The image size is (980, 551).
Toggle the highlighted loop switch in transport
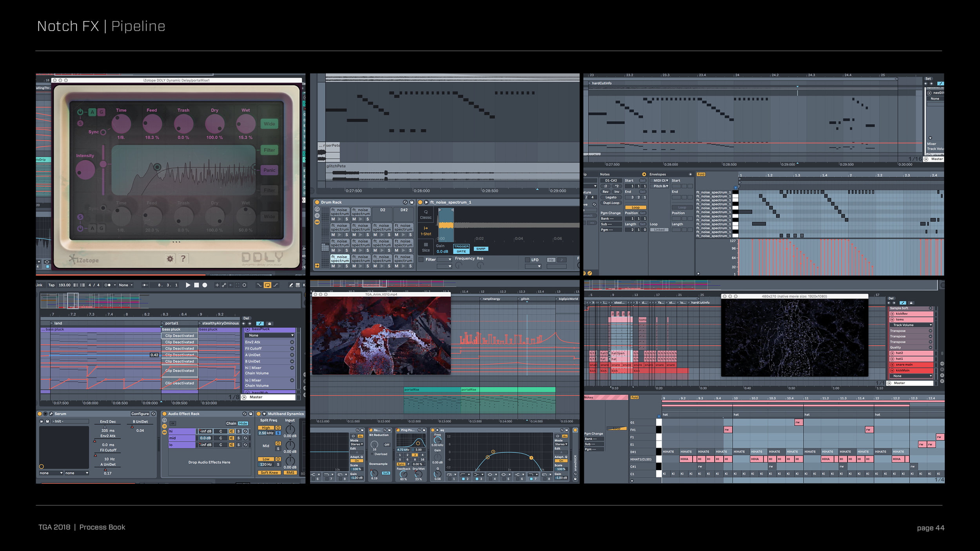point(267,285)
